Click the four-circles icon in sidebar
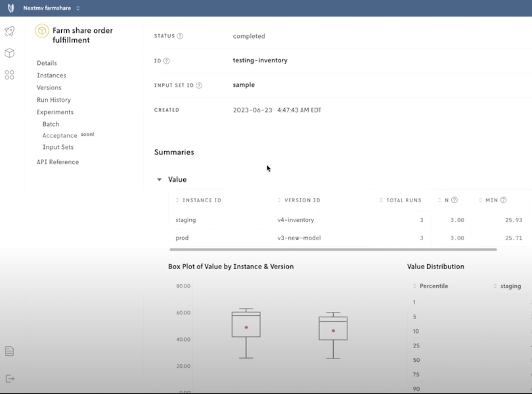Image resolution: width=532 pixels, height=394 pixels. coord(9,76)
